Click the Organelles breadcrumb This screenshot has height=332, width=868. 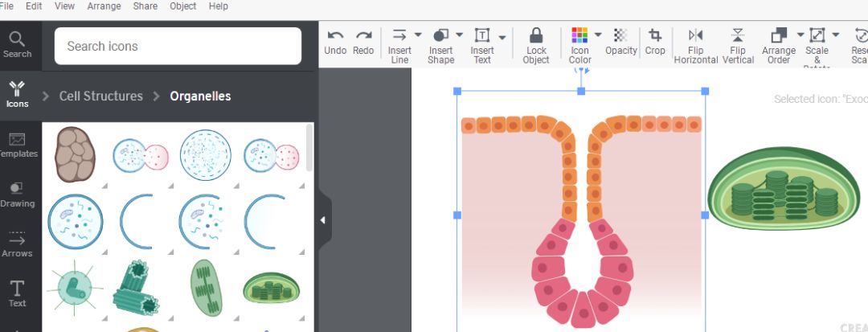point(200,96)
